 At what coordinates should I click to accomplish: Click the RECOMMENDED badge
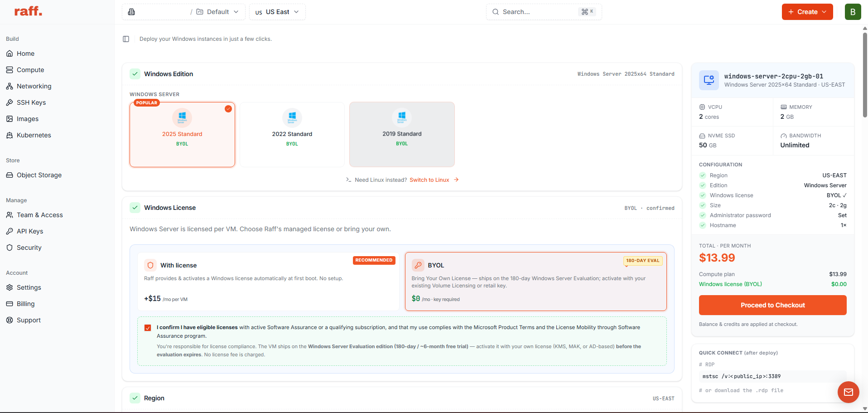point(374,260)
